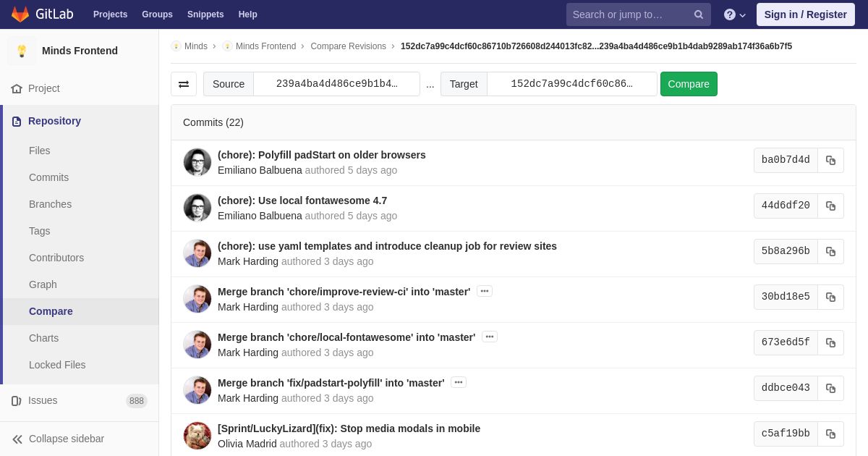Open the Projects menu in navbar
Image resolution: width=868 pixels, height=456 pixels.
(x=110, y=14)
